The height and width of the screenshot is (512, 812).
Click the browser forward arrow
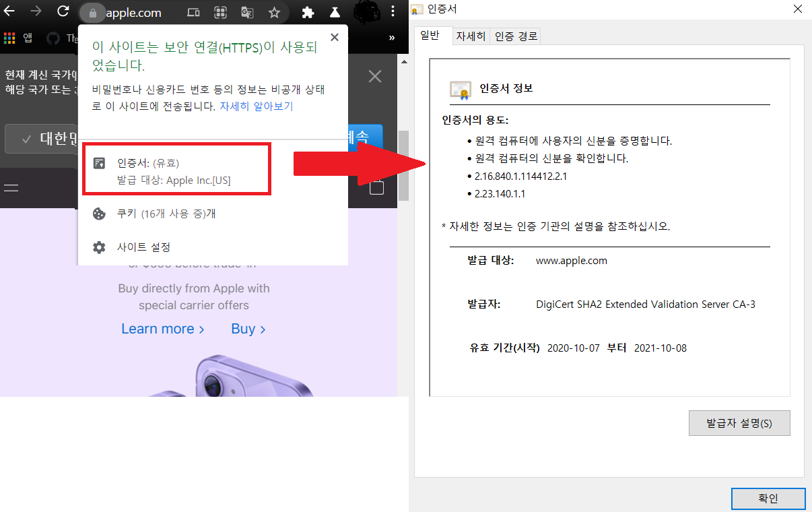[36, 11]
